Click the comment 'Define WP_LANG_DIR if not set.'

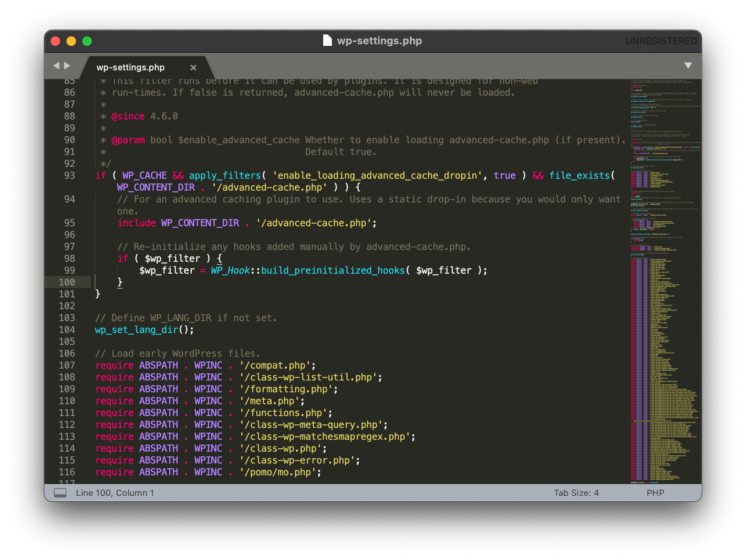(186, 318)
